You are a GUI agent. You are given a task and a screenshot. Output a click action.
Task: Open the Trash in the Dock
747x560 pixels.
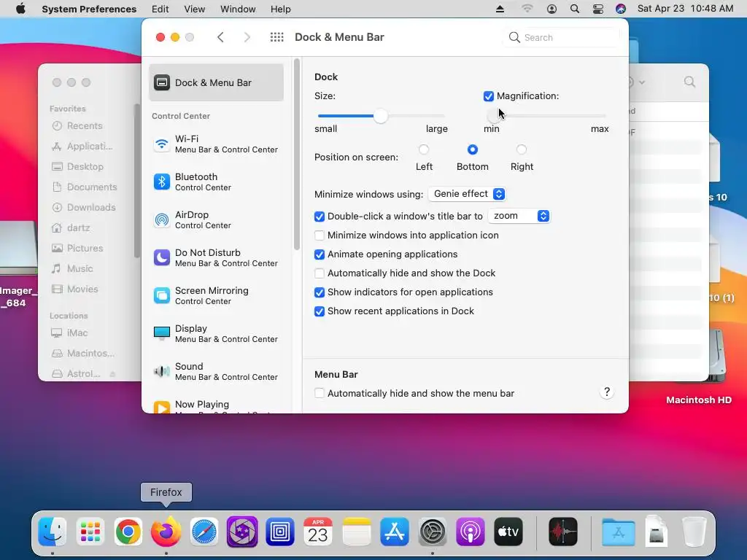tap(694, 532)
